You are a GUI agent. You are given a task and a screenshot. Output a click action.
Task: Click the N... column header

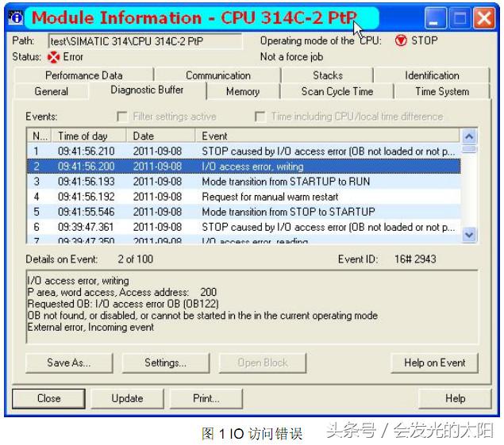(40, 136)
